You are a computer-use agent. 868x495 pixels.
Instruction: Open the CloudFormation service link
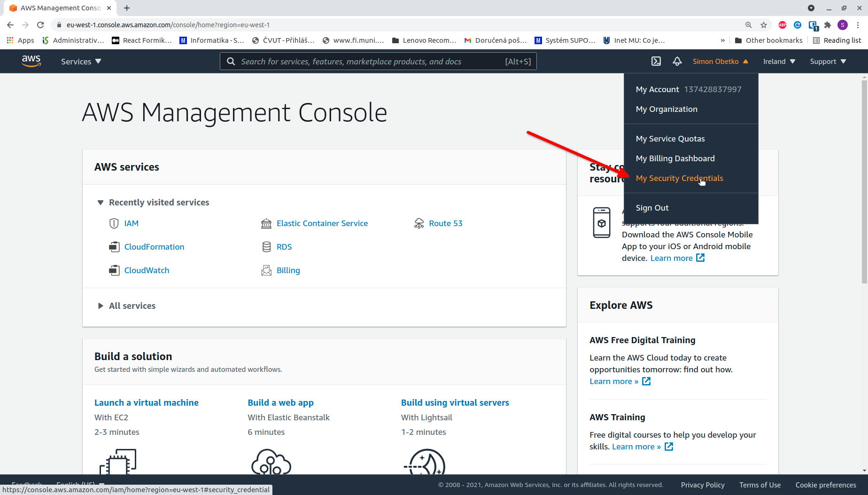154,247
